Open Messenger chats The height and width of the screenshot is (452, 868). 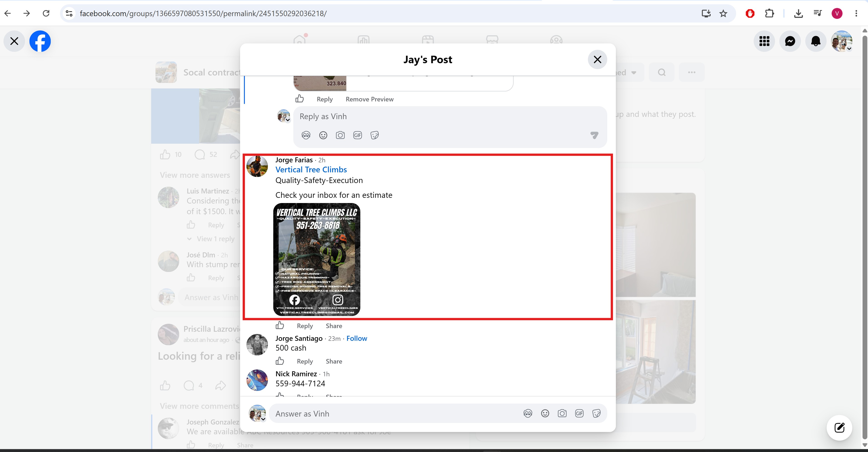click(790, 41)
